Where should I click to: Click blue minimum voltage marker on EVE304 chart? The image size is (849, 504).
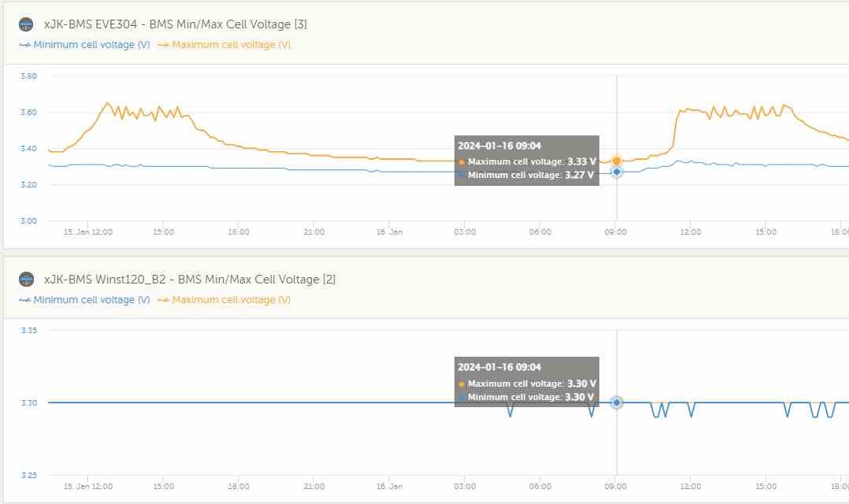click(617, 172)
